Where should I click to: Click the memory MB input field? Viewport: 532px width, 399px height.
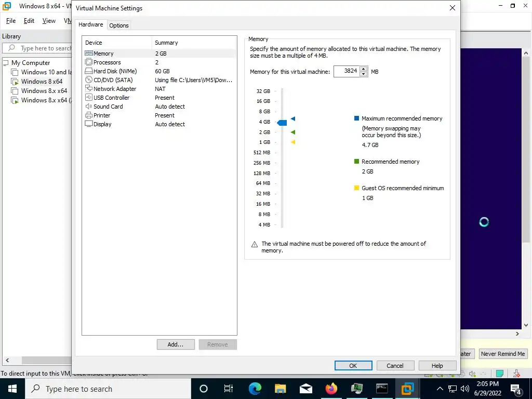[347, 71]
